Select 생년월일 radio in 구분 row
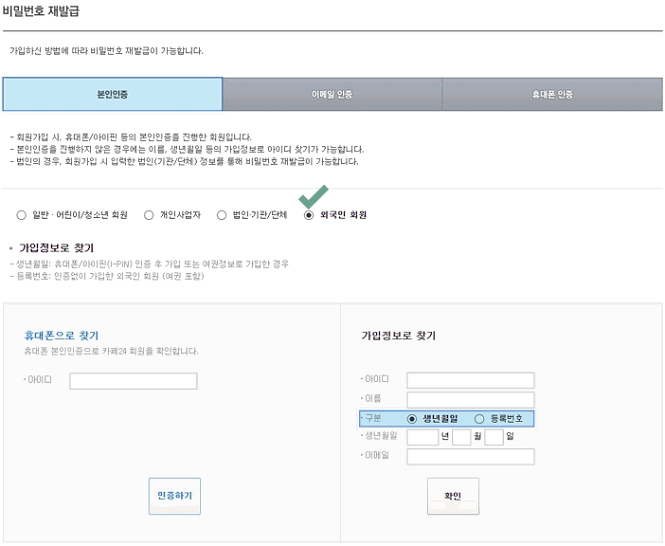This screenshot has height=546, width=665. click(411, 419)
